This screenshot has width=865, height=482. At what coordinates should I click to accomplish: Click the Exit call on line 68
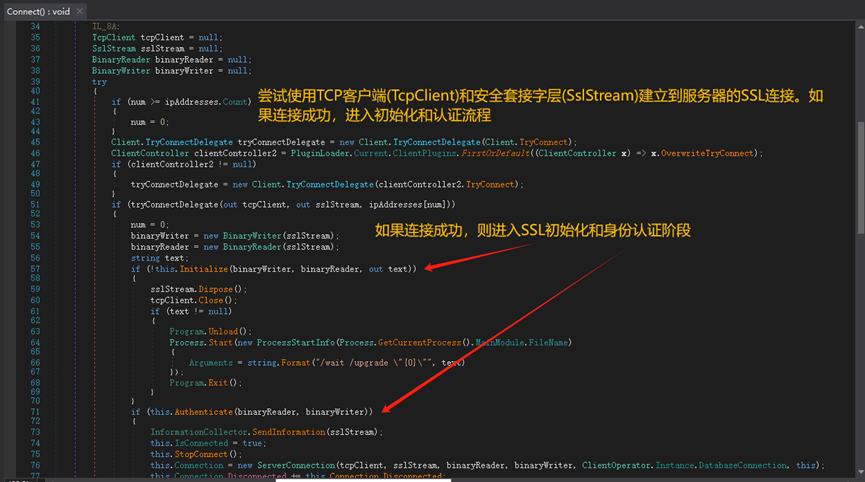tap(218, 383)
